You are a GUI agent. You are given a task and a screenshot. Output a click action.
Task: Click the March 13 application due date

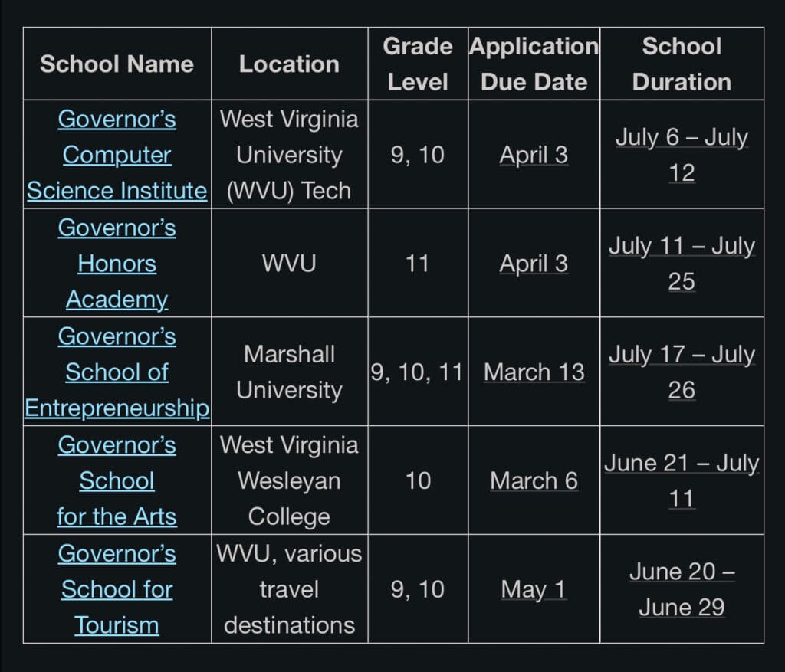click(534, 372)
